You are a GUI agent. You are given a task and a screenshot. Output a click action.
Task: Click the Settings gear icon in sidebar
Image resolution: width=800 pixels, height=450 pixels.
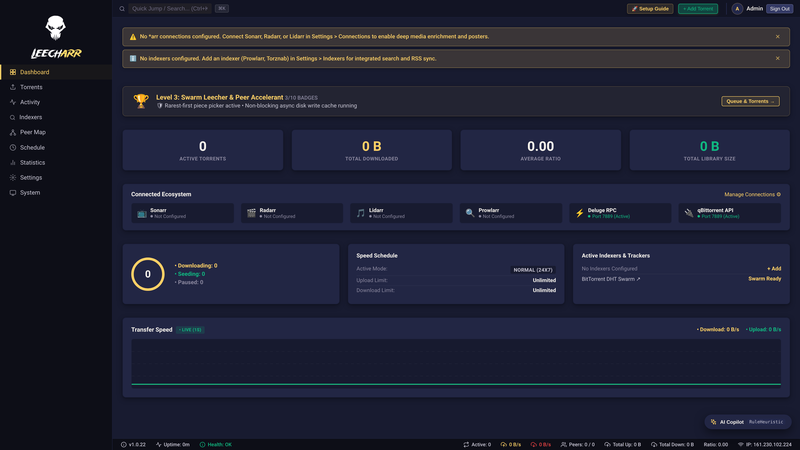[x=13, y=178]
